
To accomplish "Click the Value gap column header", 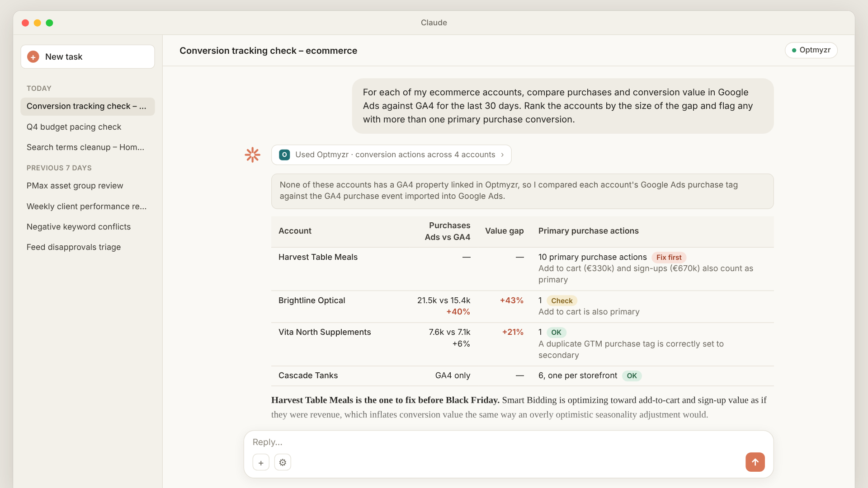I will (x=504, y=231).
